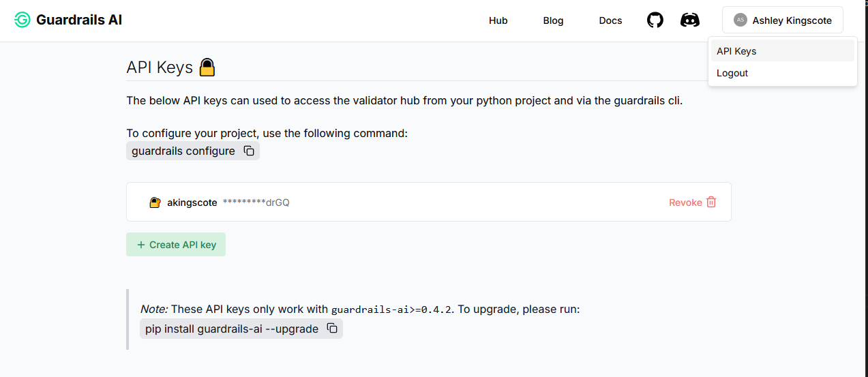The width and height of the screenshot is (868, 377).
Task: Click the trash icon for akingscote key
Action: 711,202
